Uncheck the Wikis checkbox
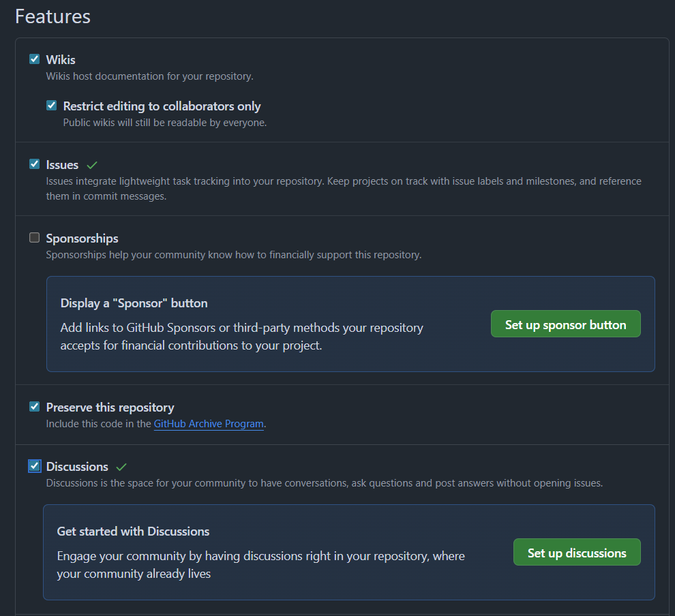This screenshot has height=616, width=675. [x=35, y=59]
